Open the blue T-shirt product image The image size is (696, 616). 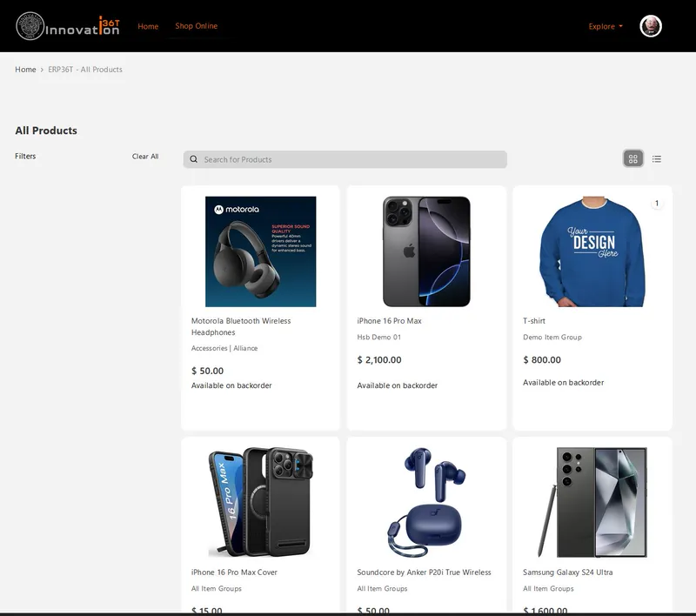tap(592, 251)
